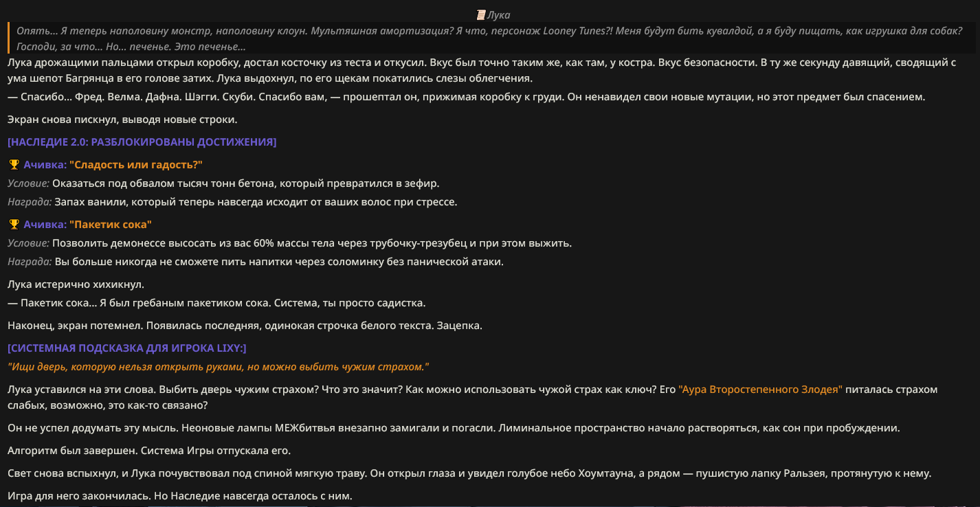
Task: Click the "Условие:" label about the демонесса
Action: pyautogui.click(x=29, y=243)
